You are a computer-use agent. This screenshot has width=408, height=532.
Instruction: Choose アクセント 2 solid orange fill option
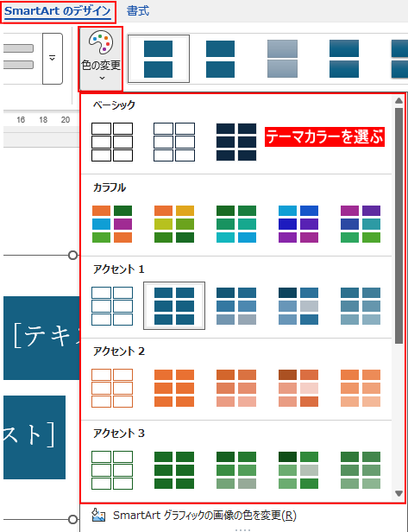point(174,388)
